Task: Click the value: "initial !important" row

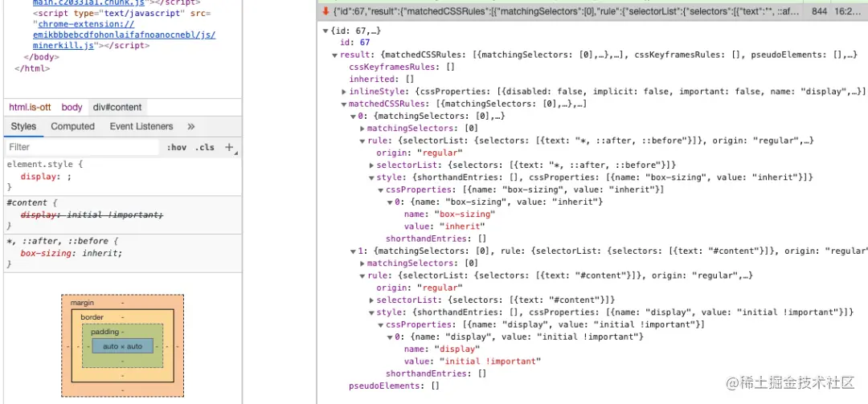Action: click(473, 361)
